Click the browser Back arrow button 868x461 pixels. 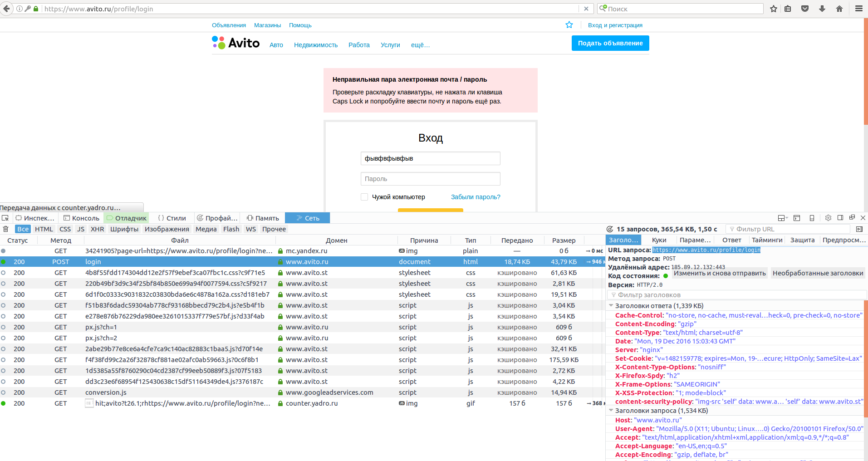click(x=6, y=9)
